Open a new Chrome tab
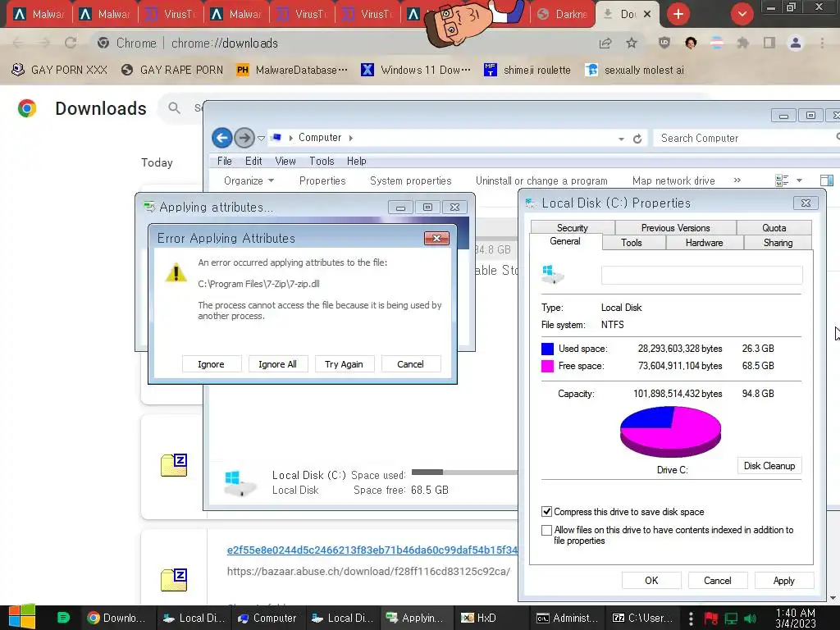 click(678, 14)
